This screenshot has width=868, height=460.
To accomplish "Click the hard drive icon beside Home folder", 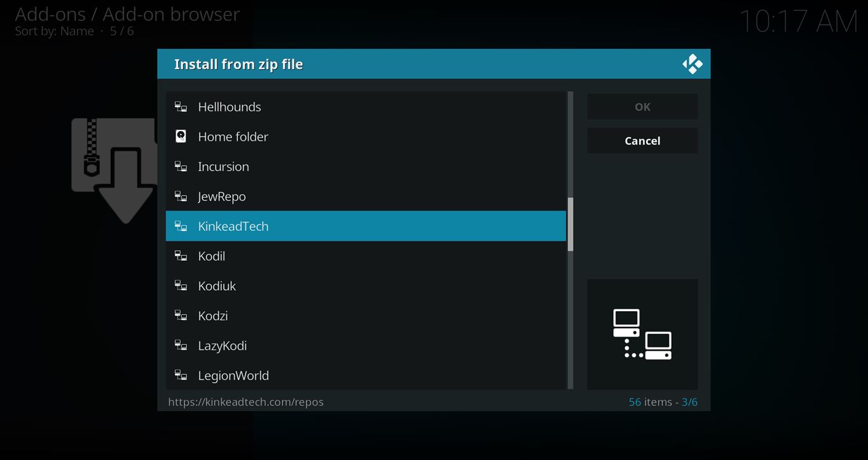I will click(x=181, y=137).
